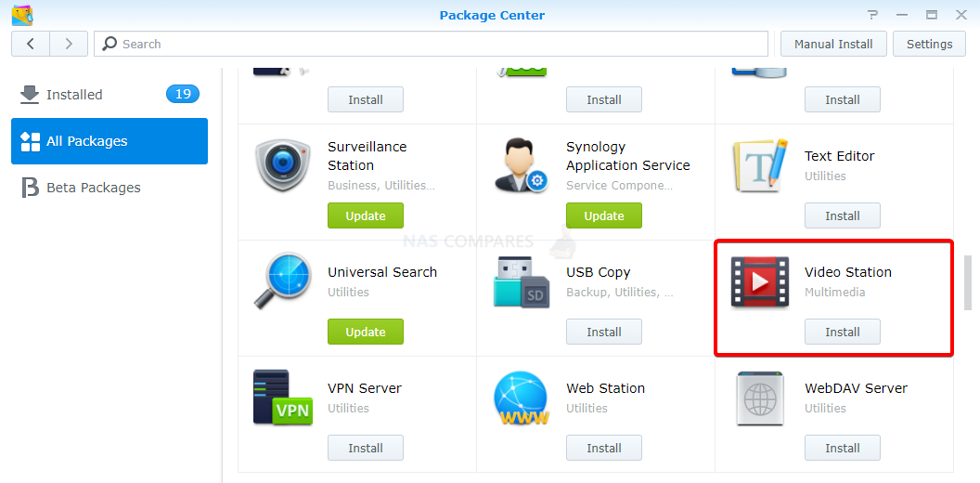Update Synology Application Service
980x483 pixels.
click(x=604, y=215)
